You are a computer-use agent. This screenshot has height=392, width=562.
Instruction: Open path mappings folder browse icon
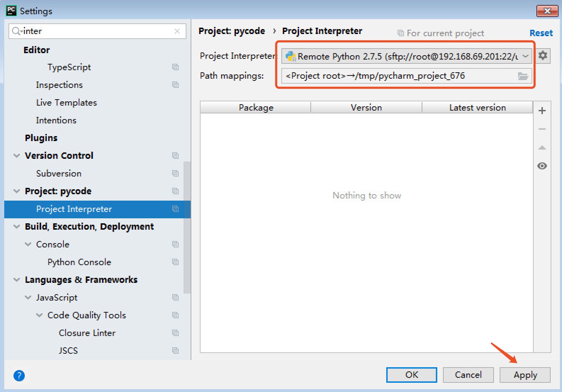click(523, 76)
